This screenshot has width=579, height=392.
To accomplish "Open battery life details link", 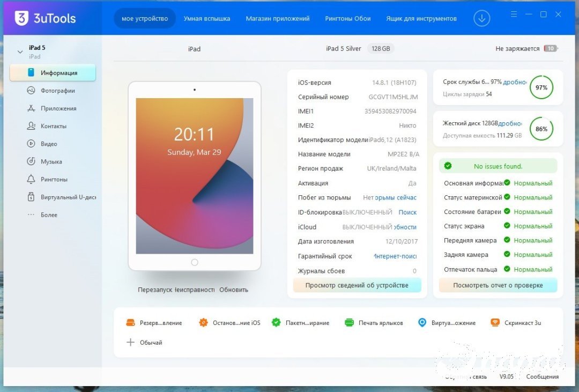I will (x=515, y=82).
